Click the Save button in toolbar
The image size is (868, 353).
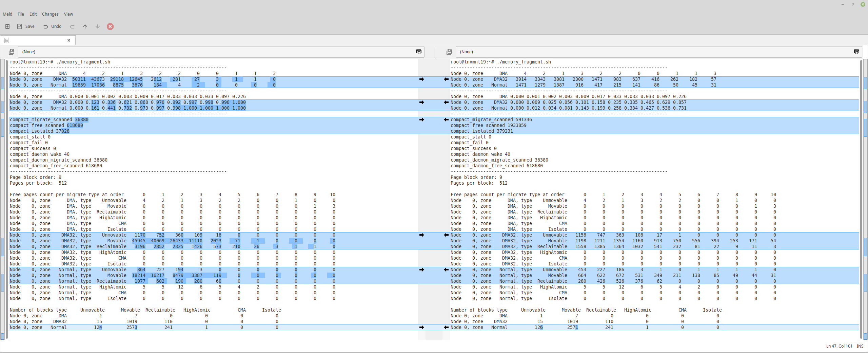(x=26, y=26)
